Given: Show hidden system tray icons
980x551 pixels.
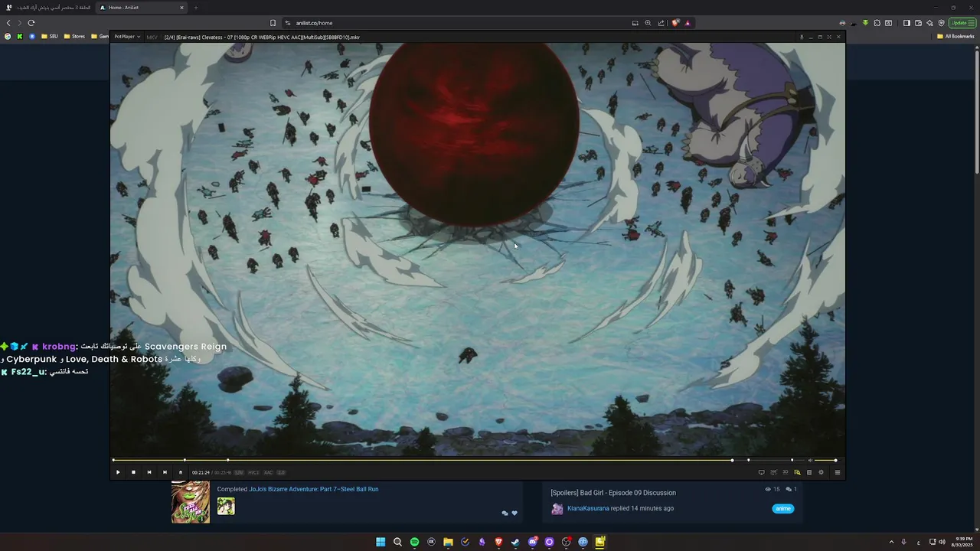Looking at the screenshot, I should coord(891,542).
